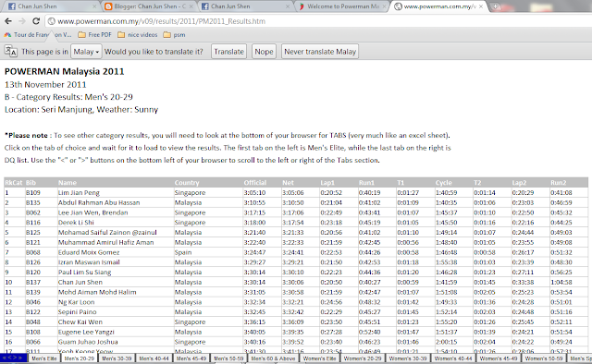Select the name Abdul Rahman Abu Hassan
The height and width of the screenshot is (364, 592).
(99, 202)
